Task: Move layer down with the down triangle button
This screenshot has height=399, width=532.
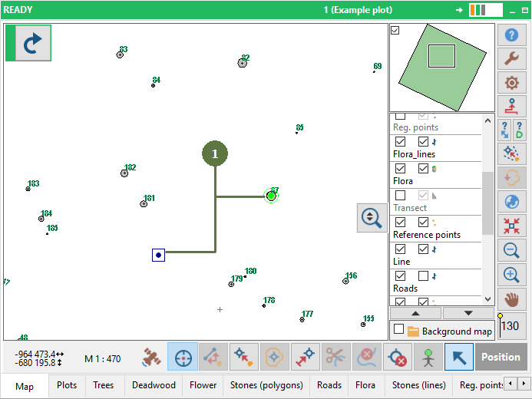Action: (468, 313)
